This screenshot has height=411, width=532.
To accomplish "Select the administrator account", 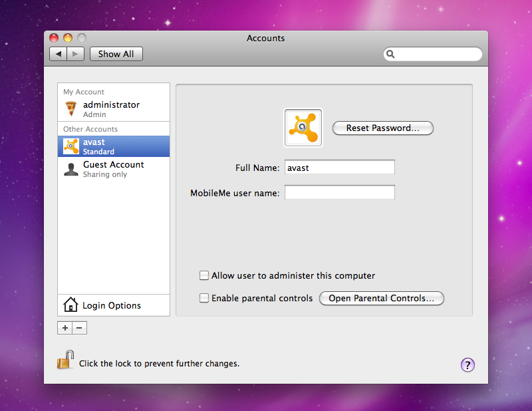I will coord(114,109).
